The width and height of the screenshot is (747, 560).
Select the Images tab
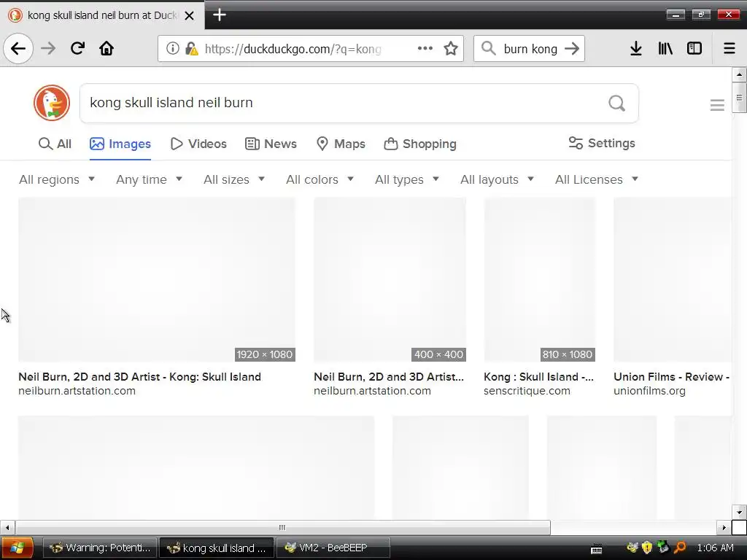[x=120, y=144]
